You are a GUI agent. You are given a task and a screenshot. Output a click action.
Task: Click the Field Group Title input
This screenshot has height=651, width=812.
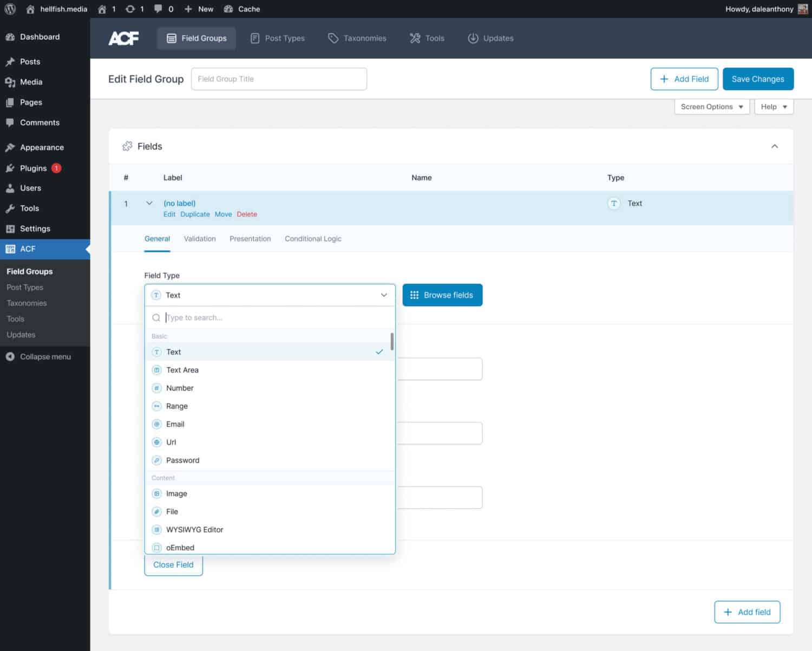point(279,79)
